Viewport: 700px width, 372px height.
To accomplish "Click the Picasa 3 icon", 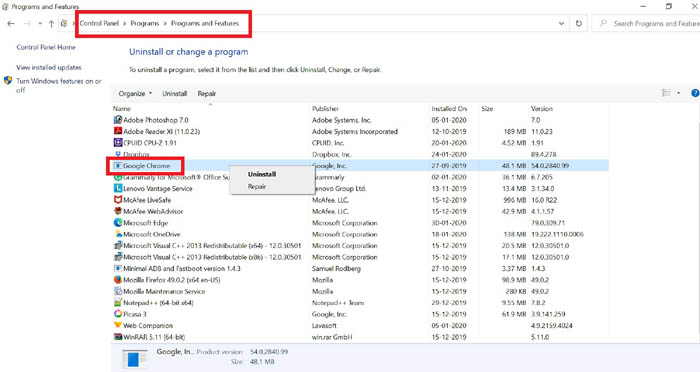I will pos(118,314).
